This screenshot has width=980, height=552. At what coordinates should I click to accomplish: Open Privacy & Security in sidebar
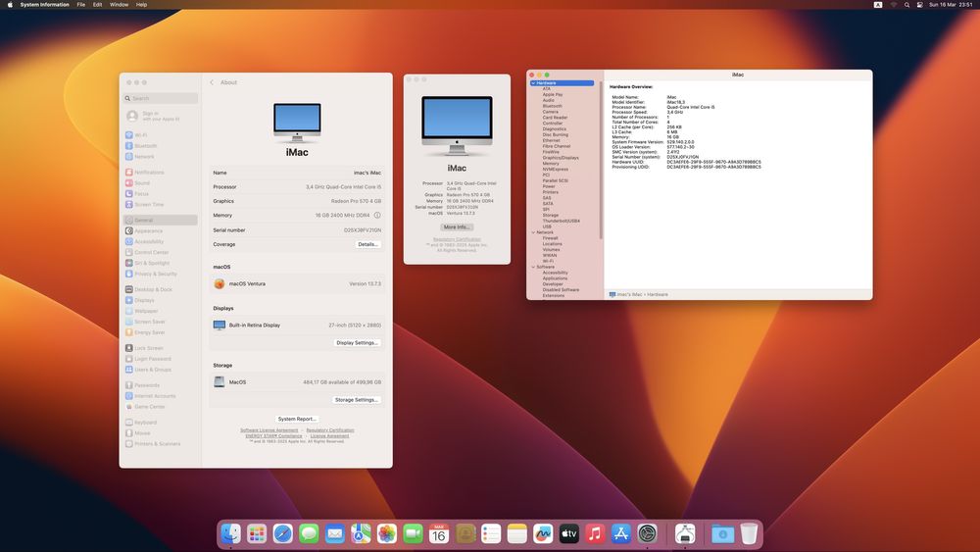click(160, 274)
